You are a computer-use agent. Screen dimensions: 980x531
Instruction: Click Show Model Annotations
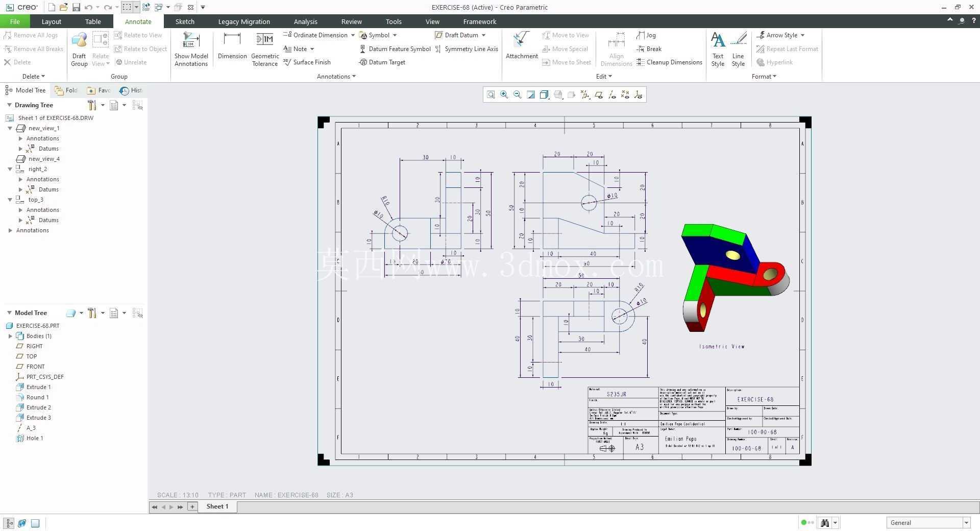coord(191,50)
